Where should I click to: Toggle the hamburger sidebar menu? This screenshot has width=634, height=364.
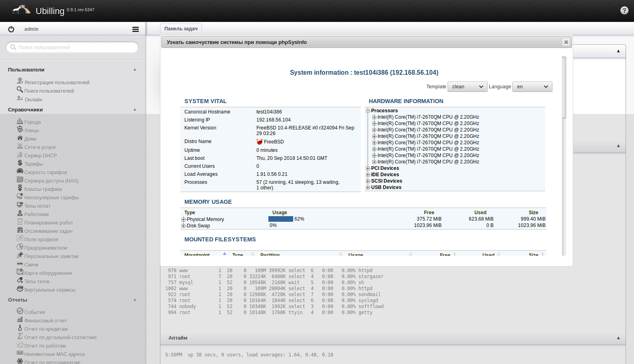[x=136, y=29]
